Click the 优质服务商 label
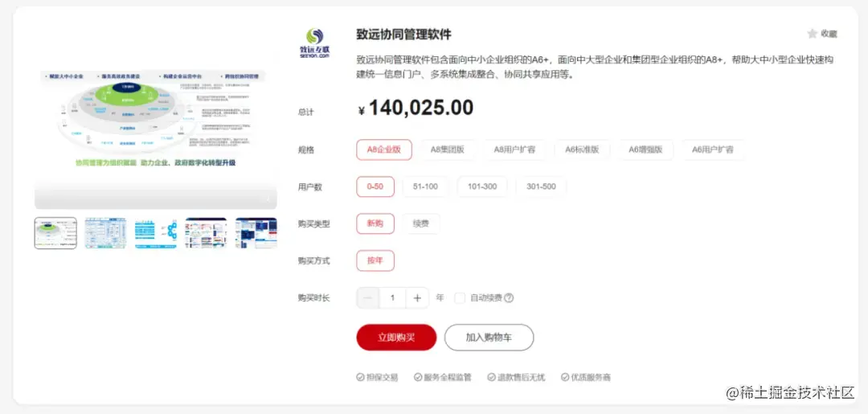 586,378
